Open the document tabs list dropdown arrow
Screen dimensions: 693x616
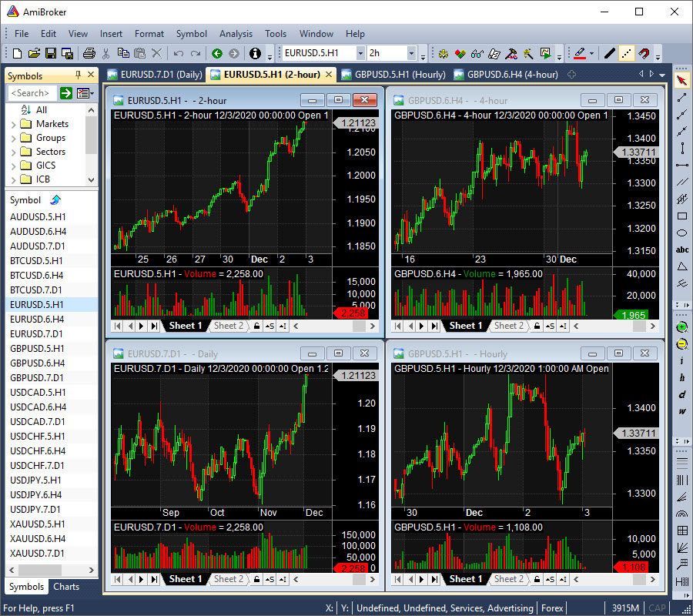(x=662, y=75)
